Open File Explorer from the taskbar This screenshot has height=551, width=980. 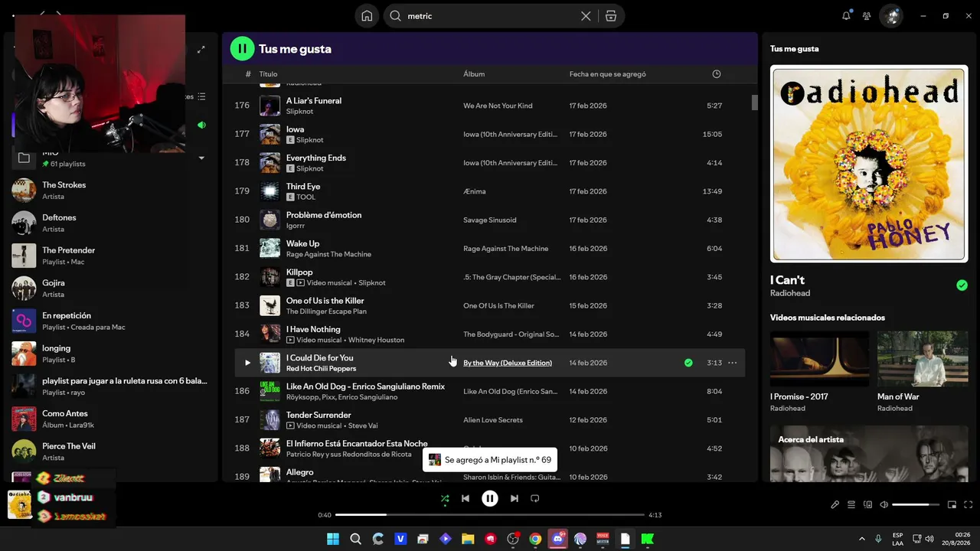(468, 539)
